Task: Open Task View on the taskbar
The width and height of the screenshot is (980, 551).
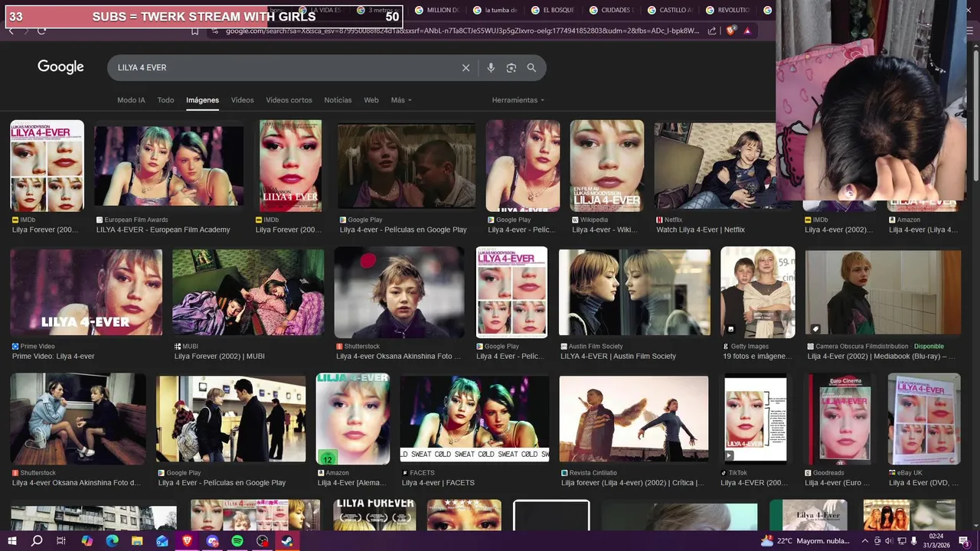Action: (61, 541)
